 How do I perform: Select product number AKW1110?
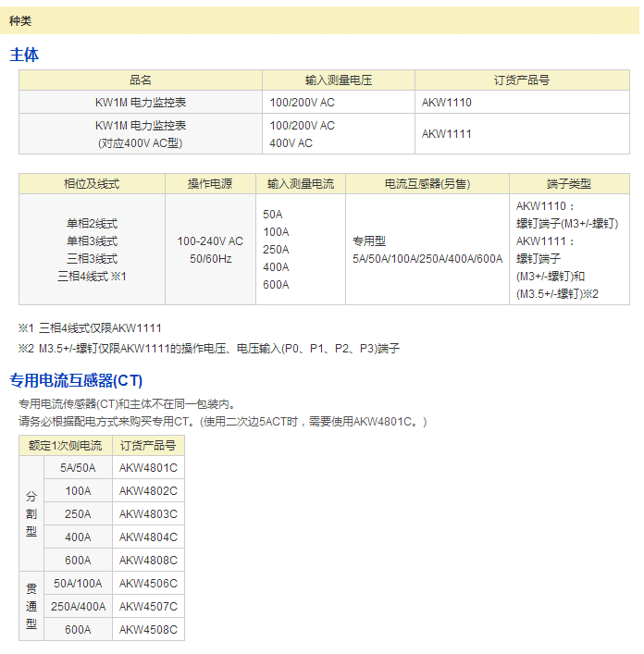(446, 103)
